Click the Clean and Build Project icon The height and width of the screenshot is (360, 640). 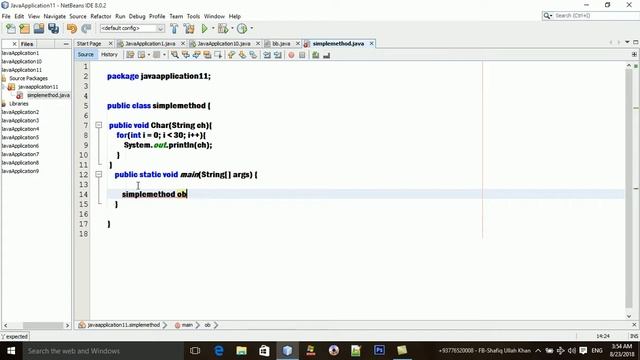tap(189, 29)
